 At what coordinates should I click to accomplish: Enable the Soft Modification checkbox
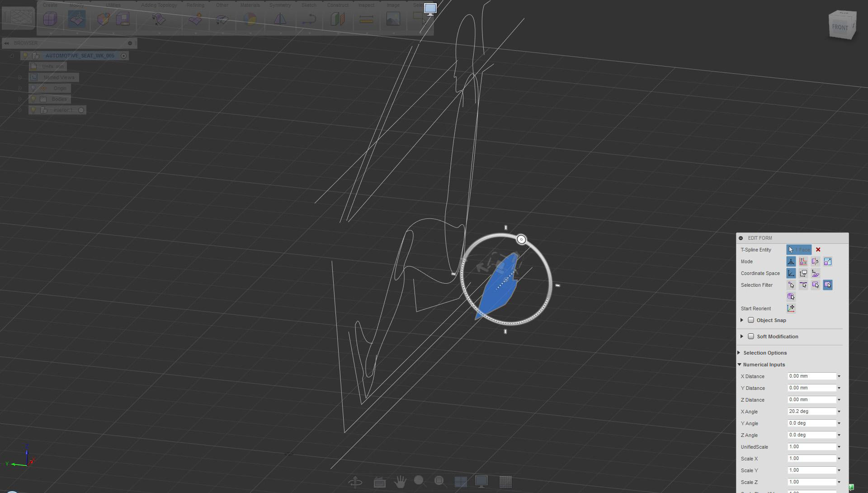coord(751,337)
